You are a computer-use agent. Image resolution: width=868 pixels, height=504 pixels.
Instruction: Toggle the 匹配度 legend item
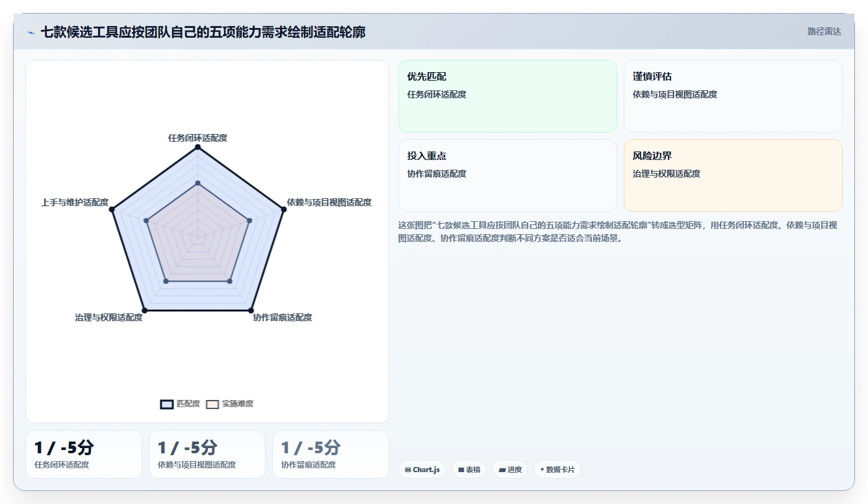tap(180, 404)
